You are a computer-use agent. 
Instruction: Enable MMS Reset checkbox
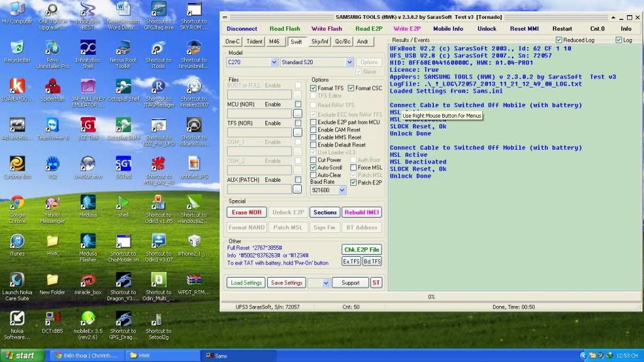pyautogui.click(x=313, y=137)
